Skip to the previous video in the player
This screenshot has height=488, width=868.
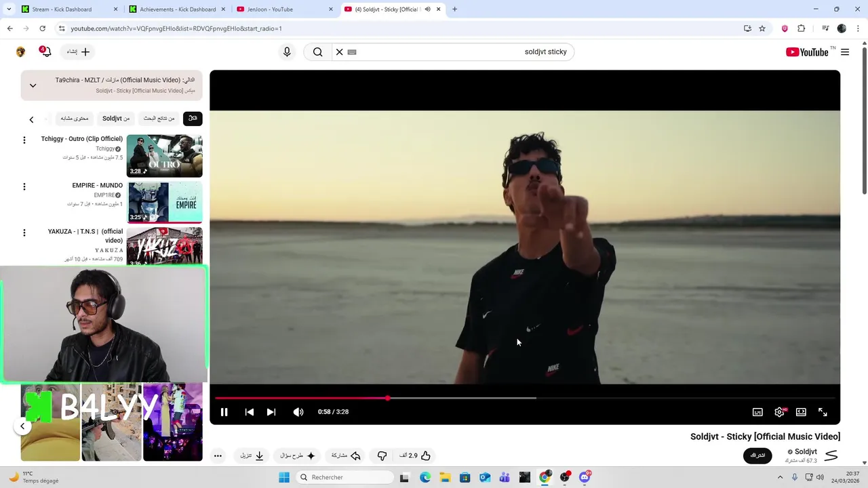[250, 412]
